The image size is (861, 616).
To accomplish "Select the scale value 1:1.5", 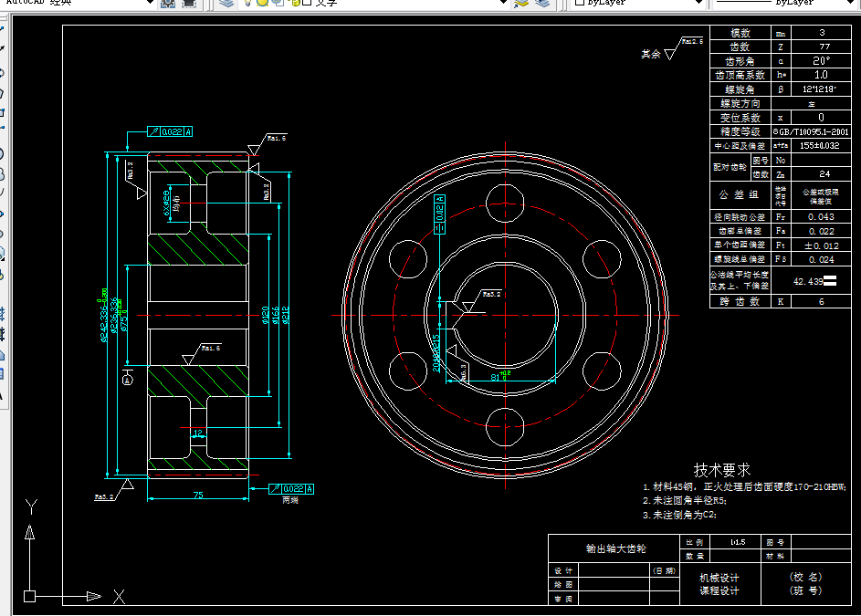I will tap(738, 542).
